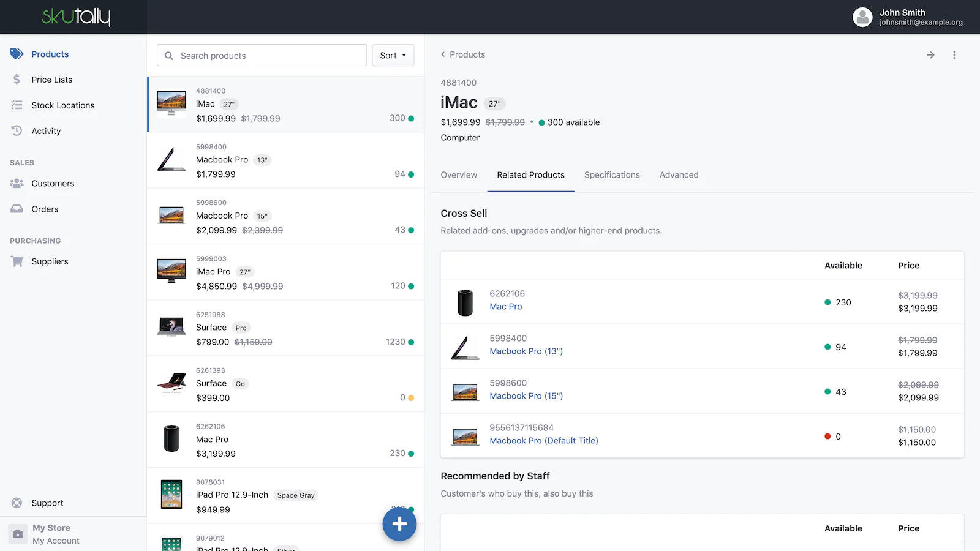Click the Activity history icon
The width and height of the screenshot is (980, 551).
[x=17, y=130]
